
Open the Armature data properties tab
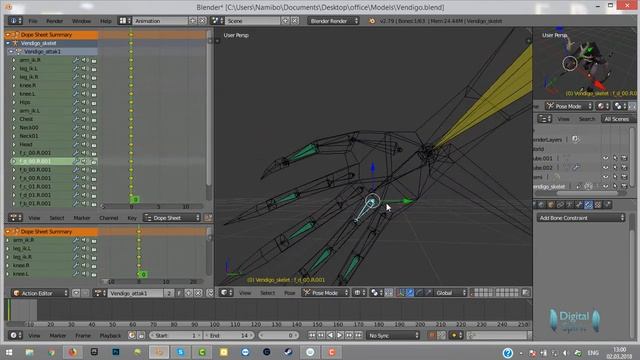pos(569,204)
